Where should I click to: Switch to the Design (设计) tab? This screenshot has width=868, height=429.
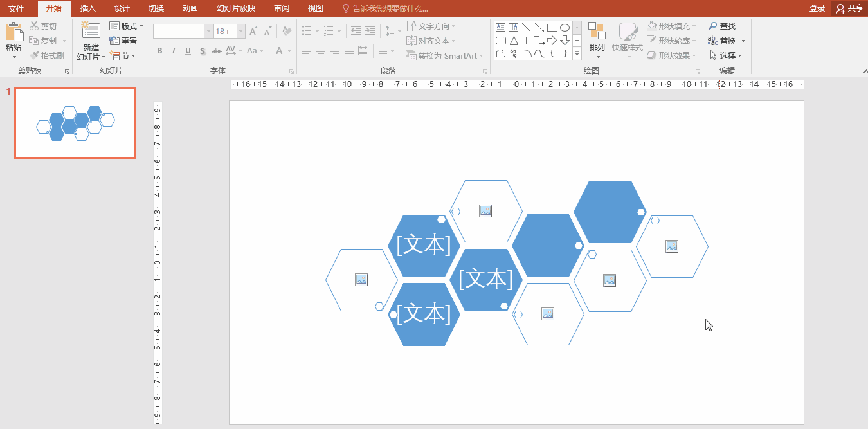pyautogui.click(x=122, y=8)
